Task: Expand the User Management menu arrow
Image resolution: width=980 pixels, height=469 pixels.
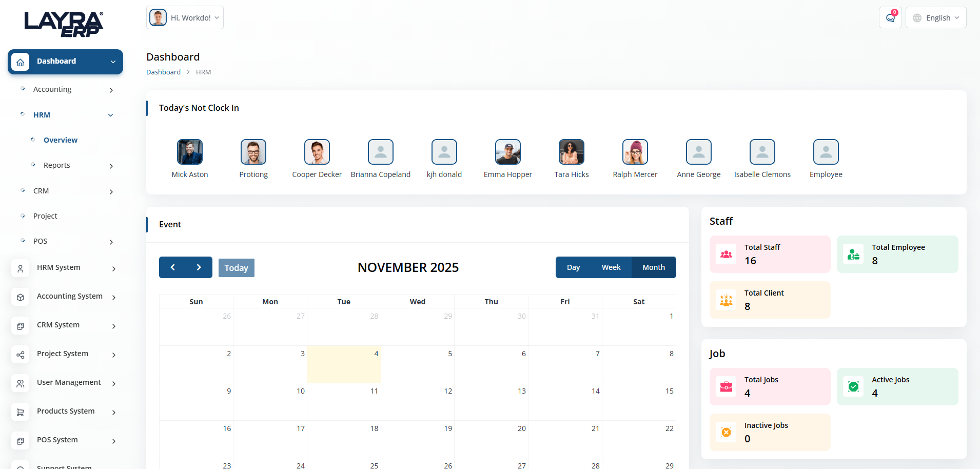Action: click(114, 384)
